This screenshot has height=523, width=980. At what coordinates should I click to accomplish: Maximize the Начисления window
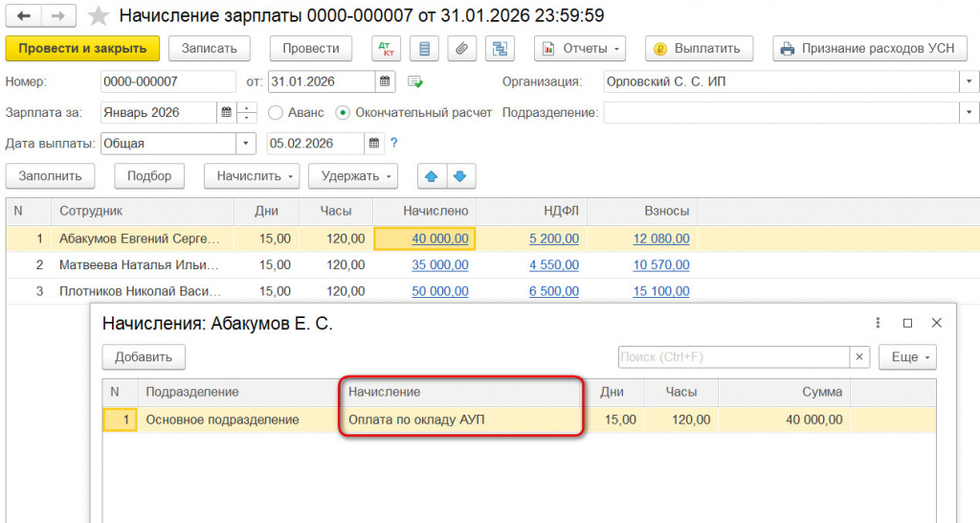(x=907, y=323)
